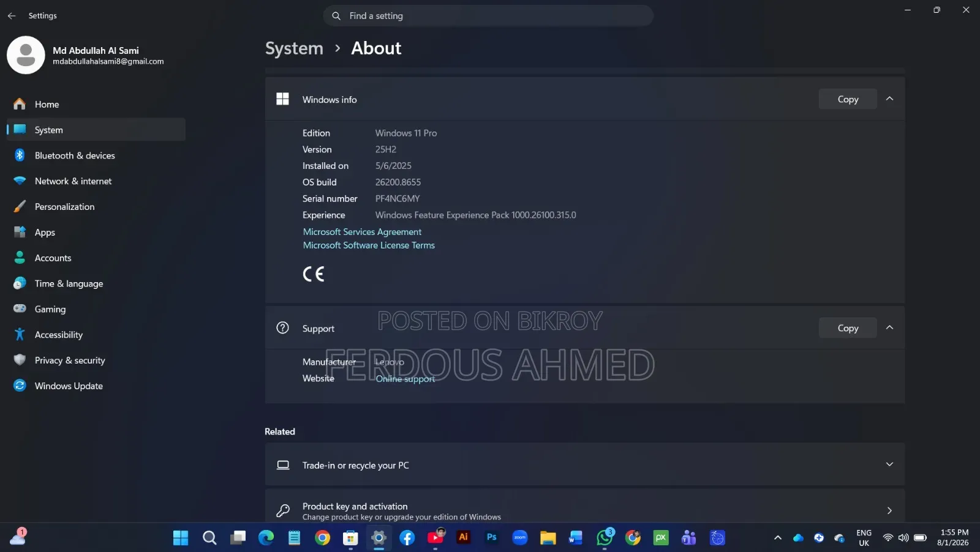Expand Trade-in or recycle your PC
Viewport: 980px width, 552px height.
point(585,464)
